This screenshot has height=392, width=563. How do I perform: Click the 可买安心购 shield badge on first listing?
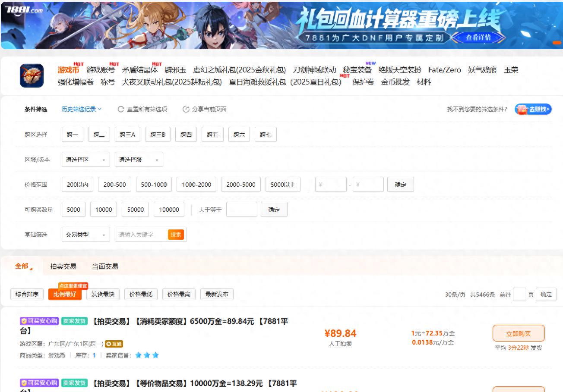click(x=39, y=321)
